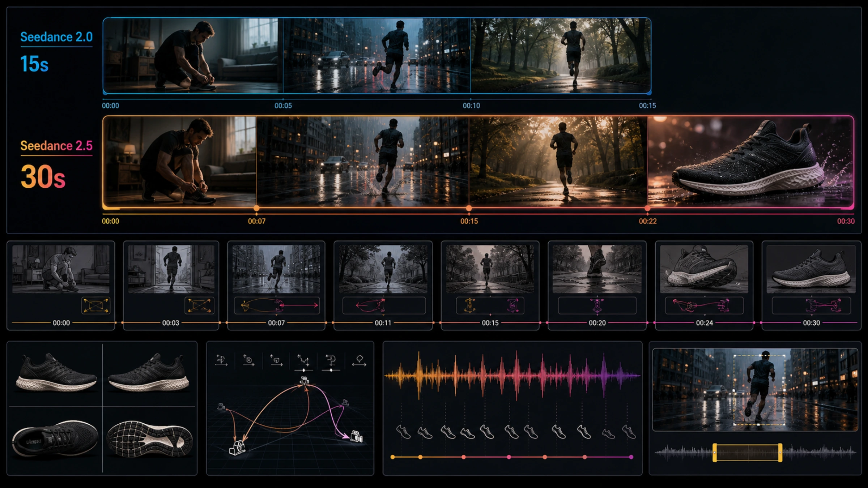This screenshot has width=868, height=488.
Task: Select the third camera-move icon in the camera path toolbar
Action: click(276, 360)
